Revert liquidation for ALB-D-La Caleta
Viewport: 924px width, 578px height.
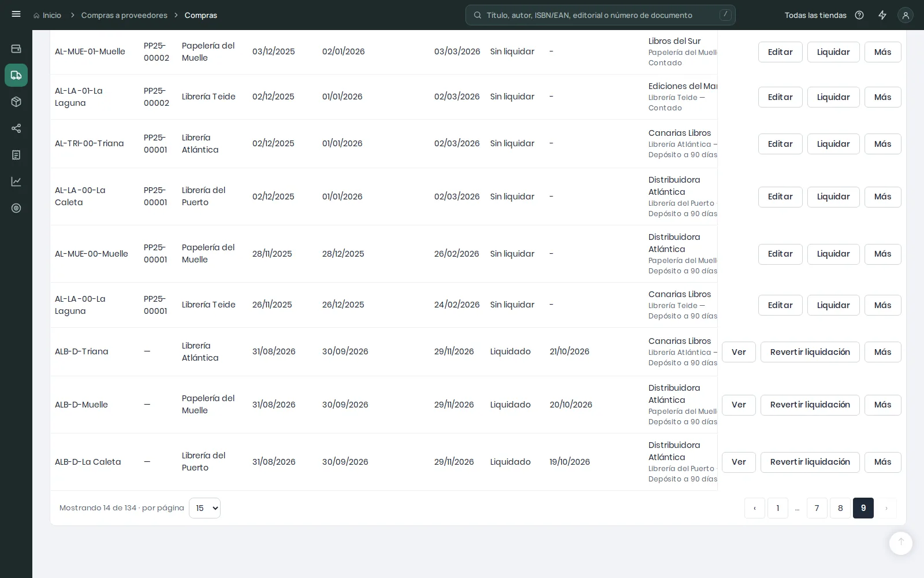810,462
